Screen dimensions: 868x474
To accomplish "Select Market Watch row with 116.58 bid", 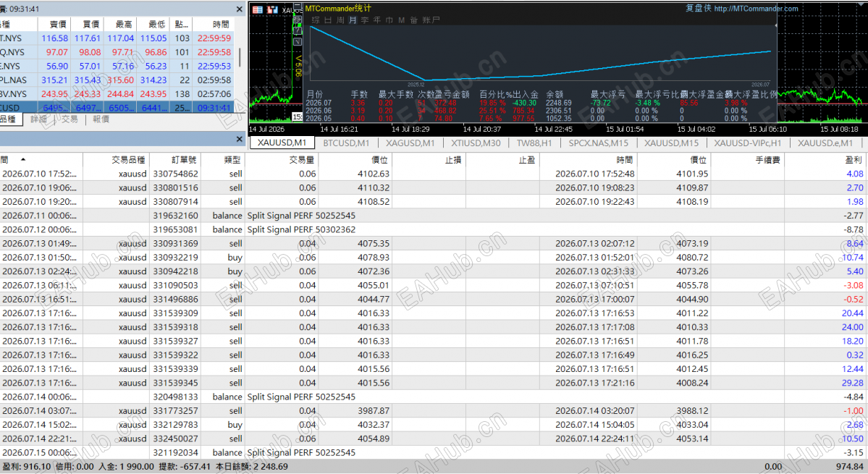I will tap(117, 38).
